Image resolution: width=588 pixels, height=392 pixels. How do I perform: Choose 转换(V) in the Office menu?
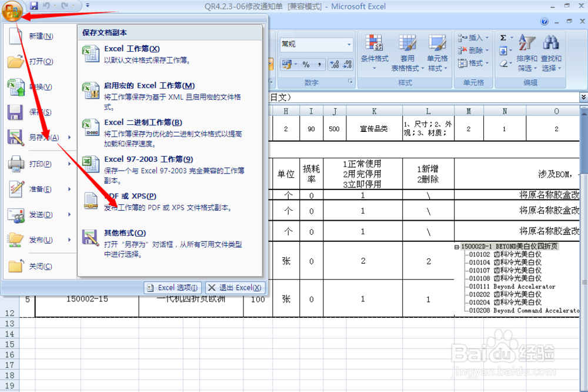pyautogui.click(x=39, y=87)
